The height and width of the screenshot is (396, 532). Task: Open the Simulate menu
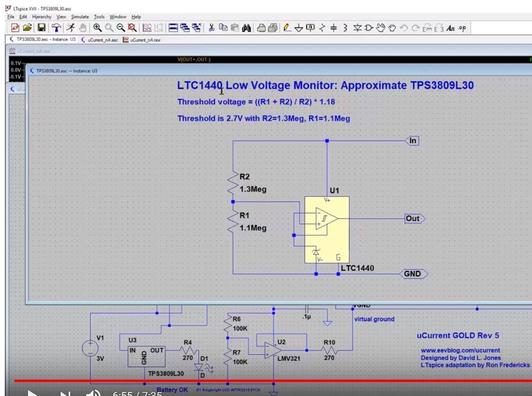[x=79, y=17]
